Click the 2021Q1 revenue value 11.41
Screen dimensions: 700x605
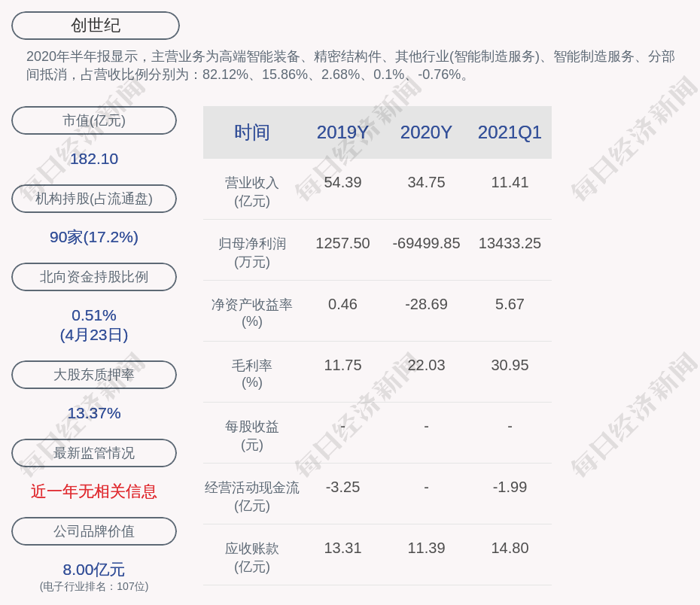point(510,183)
